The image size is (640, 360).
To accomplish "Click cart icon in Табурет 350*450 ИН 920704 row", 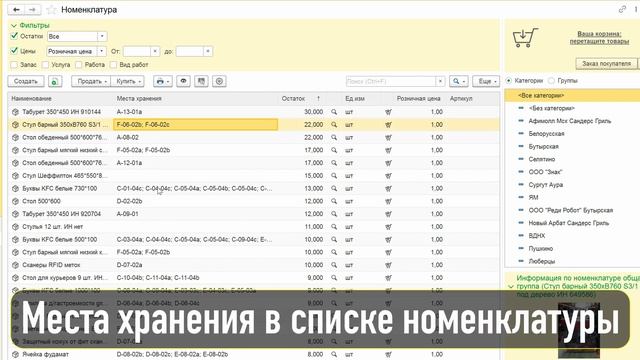I will click(x=388, y=214).
